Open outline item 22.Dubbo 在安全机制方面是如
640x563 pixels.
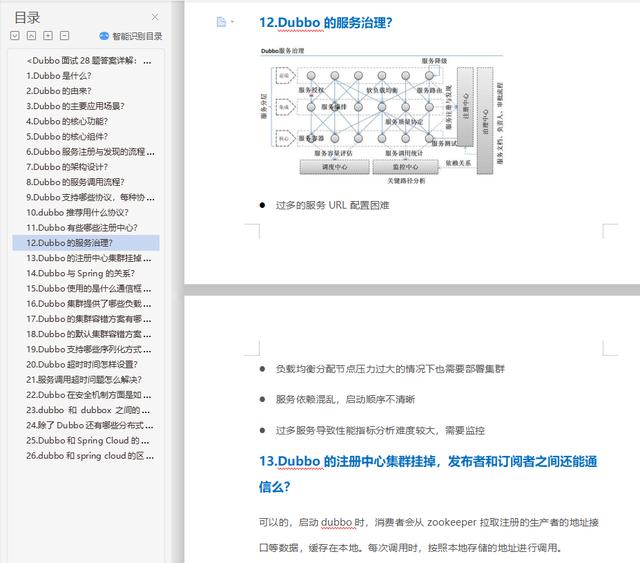click(x=89, y=395)
